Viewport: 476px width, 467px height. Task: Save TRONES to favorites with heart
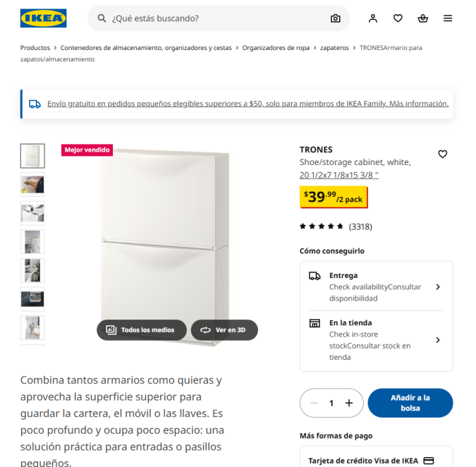[x=442, y=154]
